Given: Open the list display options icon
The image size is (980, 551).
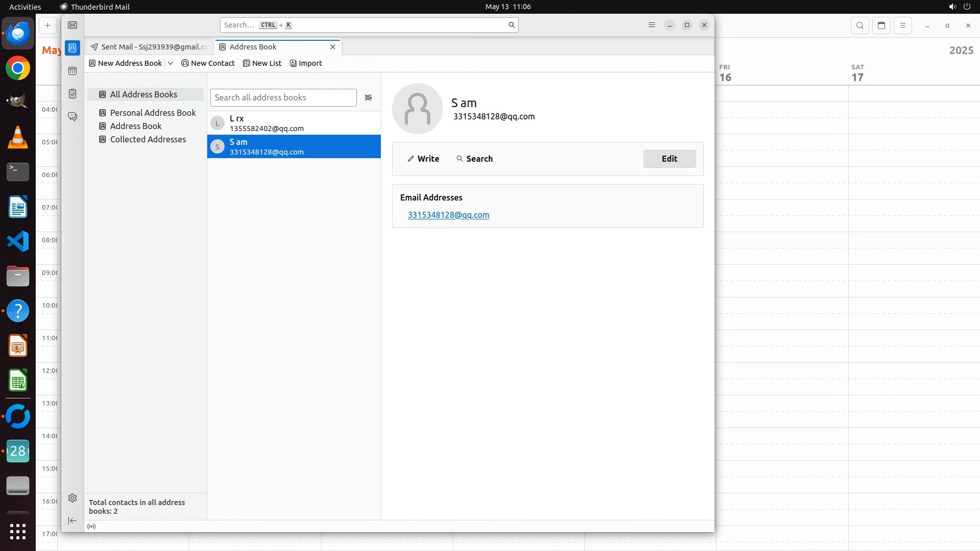Looking at the screenshot, I should point(368,97).
